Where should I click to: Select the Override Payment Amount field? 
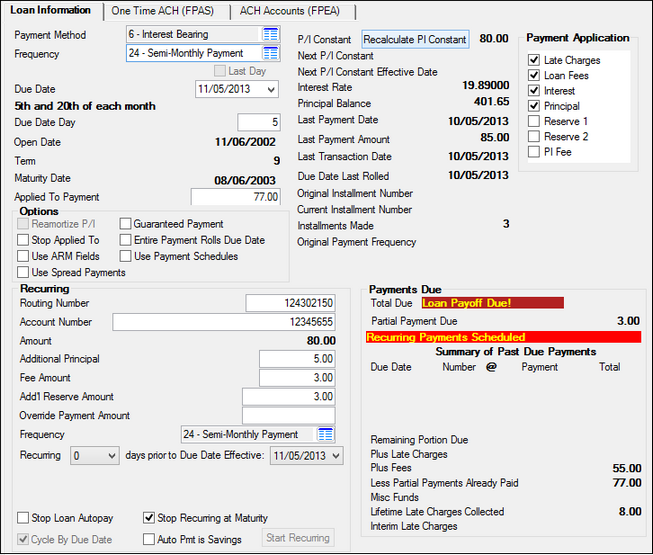pos(288,416)
